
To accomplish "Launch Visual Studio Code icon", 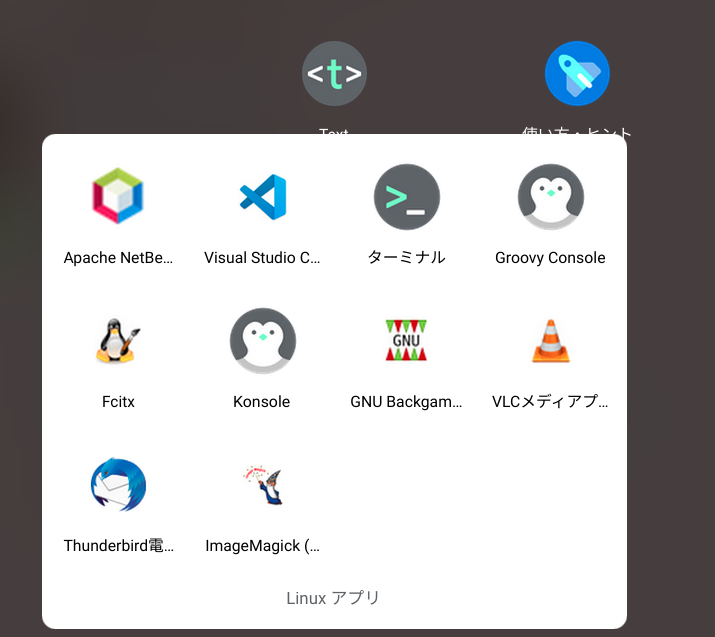I will click(263, 197).
